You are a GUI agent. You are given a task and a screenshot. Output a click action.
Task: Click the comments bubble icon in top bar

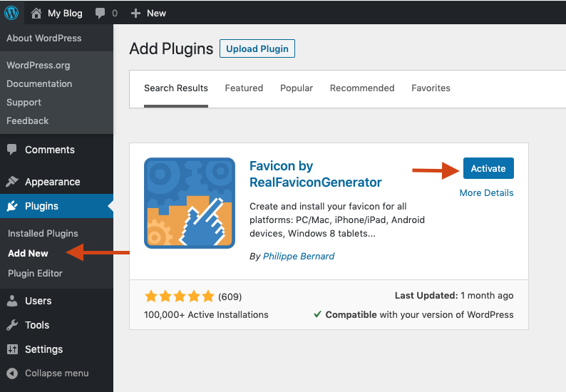(x=101, y=13)
